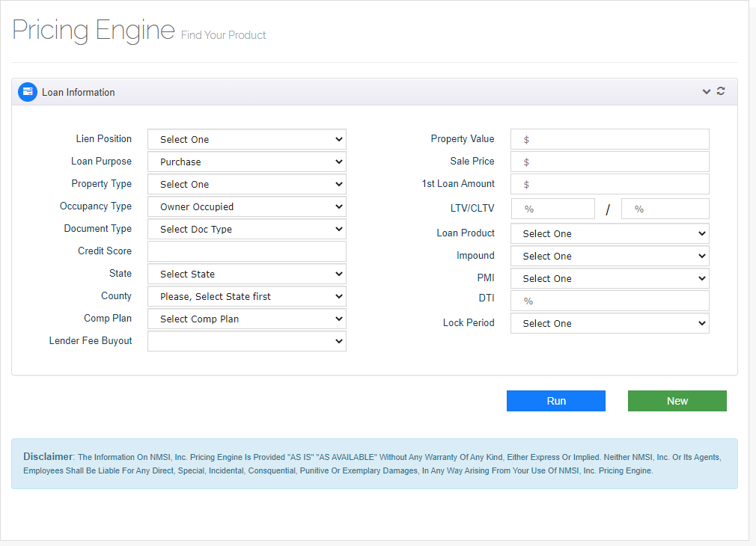This screenshot has height=546, width=756.
Task: Open the Loan Product dropdown
Action: (610, 233)
